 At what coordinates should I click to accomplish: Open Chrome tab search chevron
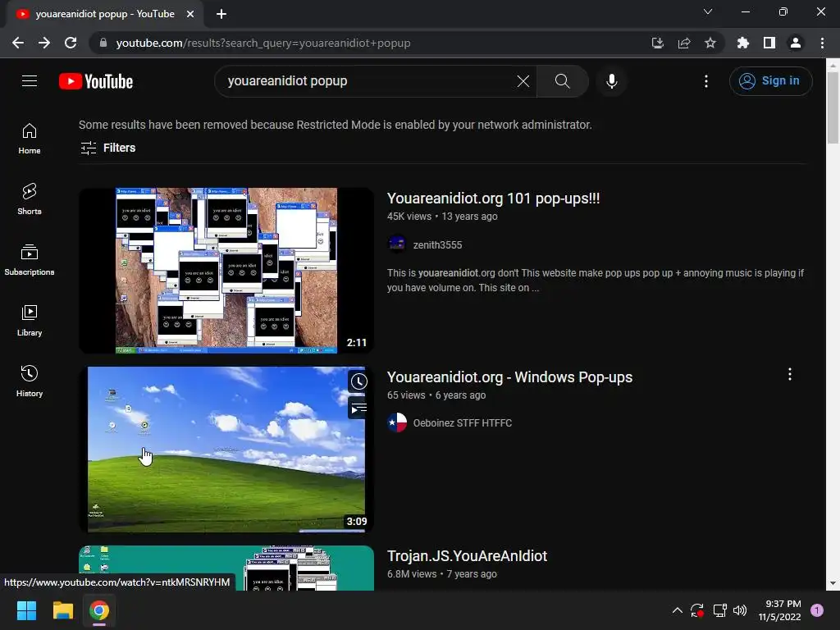(708, 11)
